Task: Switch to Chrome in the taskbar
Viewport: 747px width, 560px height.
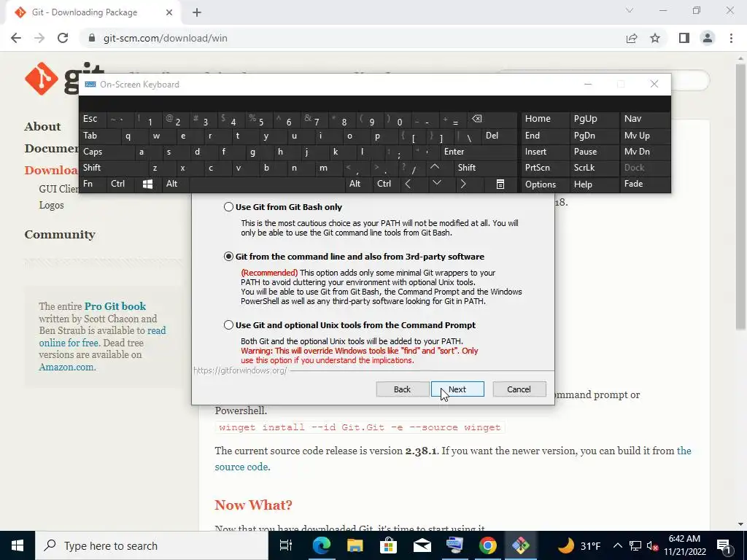Action: (x=488, y=545)
